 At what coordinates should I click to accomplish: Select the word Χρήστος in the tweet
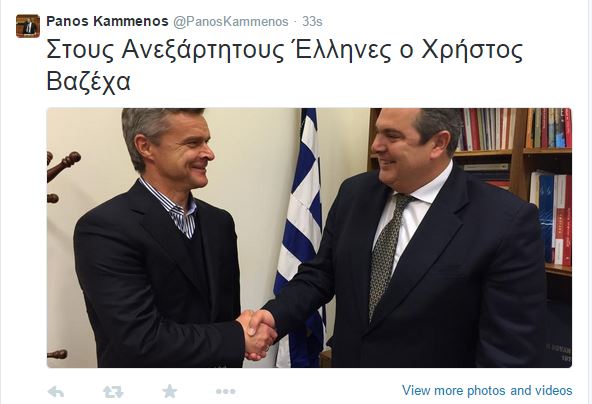tap(472, 50)
